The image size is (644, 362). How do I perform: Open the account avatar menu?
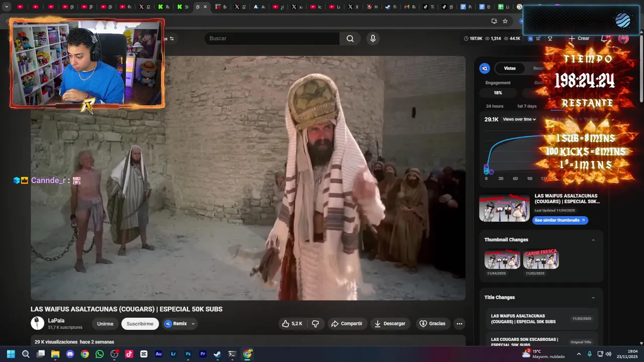click(x=623, y=39)
